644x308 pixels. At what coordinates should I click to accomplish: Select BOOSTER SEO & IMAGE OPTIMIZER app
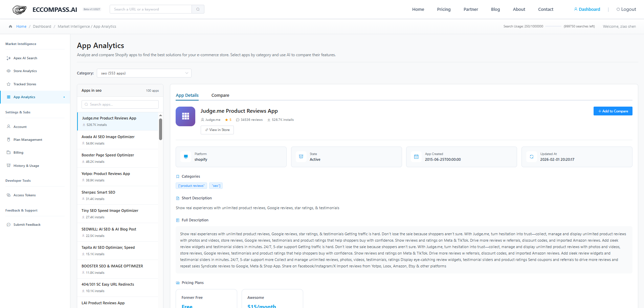[118, 269]
